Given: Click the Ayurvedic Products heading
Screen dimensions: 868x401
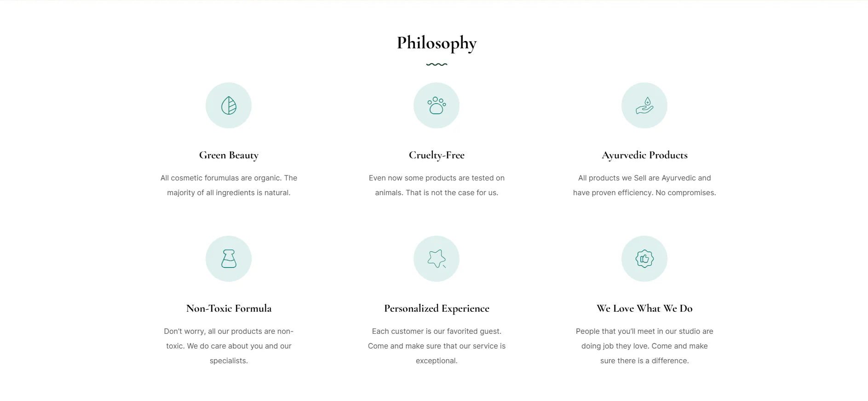Looking at the screenshot, I should pyautogui.click(x=644, y=155).
